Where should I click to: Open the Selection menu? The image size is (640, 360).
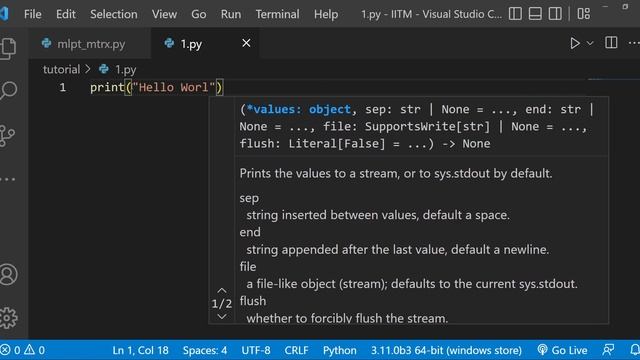pos(114,14)
